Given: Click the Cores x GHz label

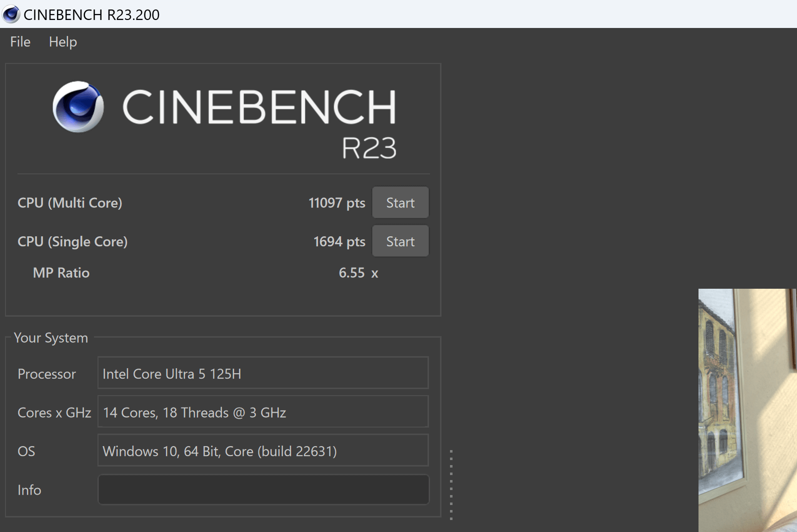Looking at the screenshot, I should point(54,413).
